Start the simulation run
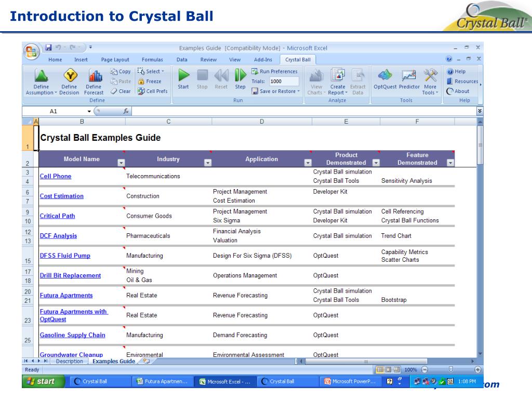This screenshot has height=399, width=532. [183, 79]
